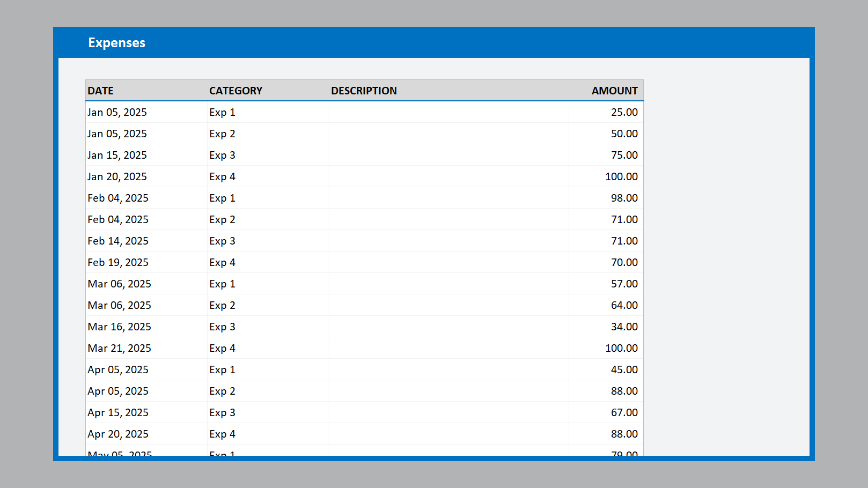
Task: Select the Expenses title bar text
Action: tap(117, 42)
